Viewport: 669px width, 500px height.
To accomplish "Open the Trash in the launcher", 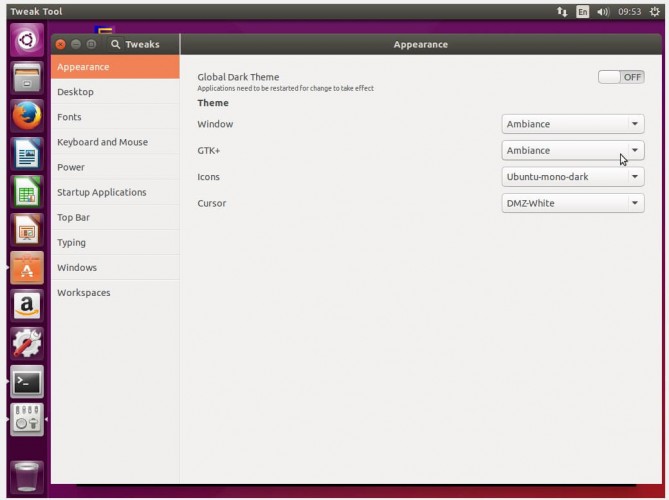I will coord(27,477).
